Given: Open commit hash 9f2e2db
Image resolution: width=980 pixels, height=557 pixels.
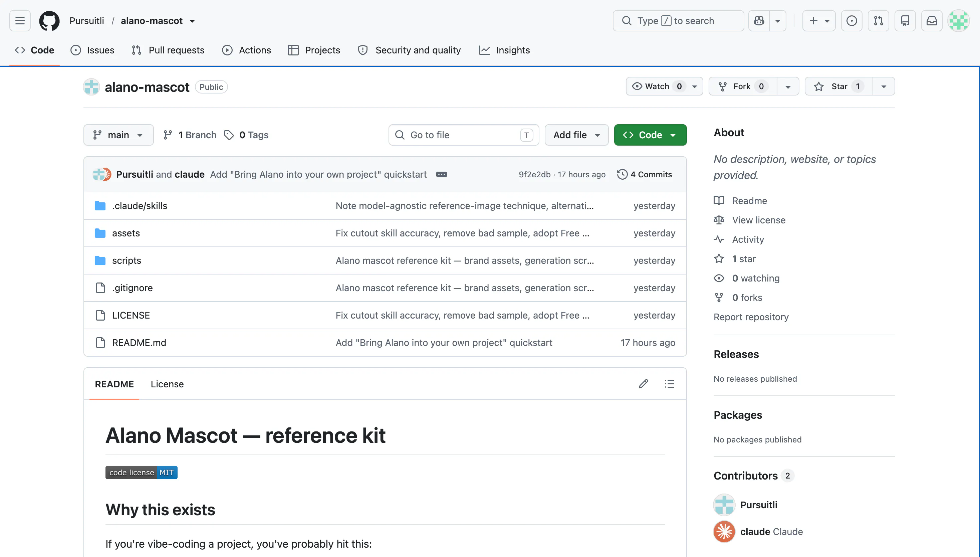Looking at the screenshot, I should [x=534, y=174].
